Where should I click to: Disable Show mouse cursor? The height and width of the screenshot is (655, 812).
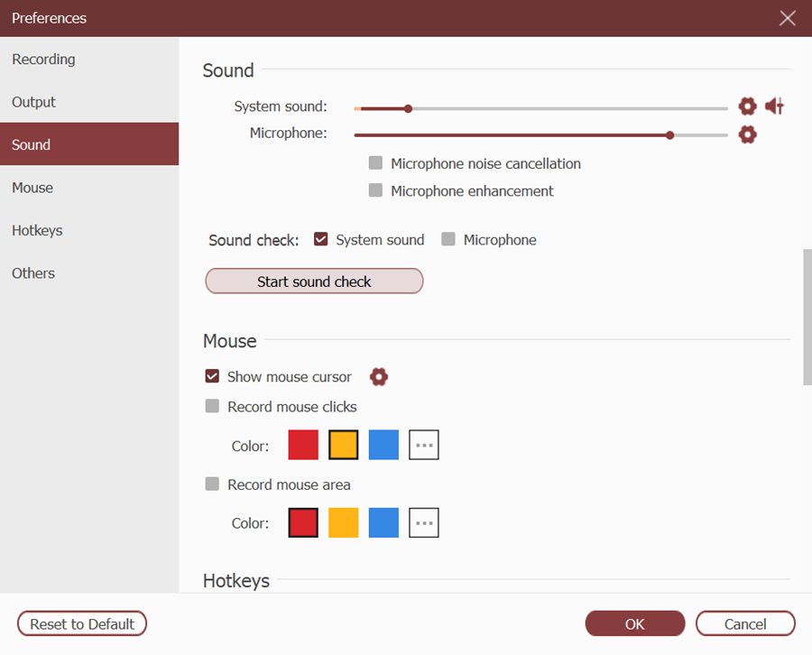click(x=212, y=376)
